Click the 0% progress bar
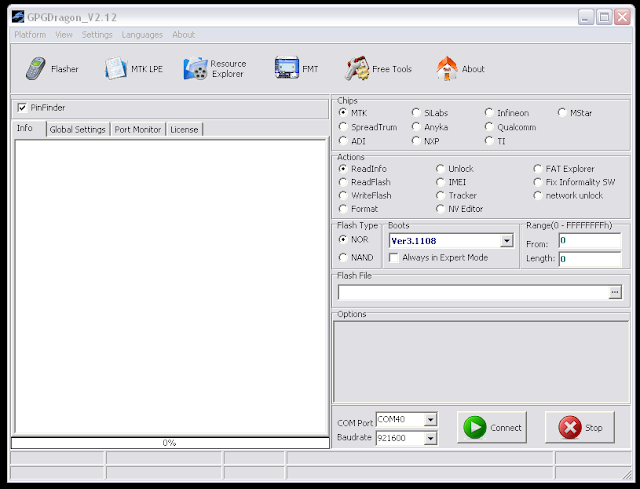Viewport: 640px width, 489px height. 170,443
